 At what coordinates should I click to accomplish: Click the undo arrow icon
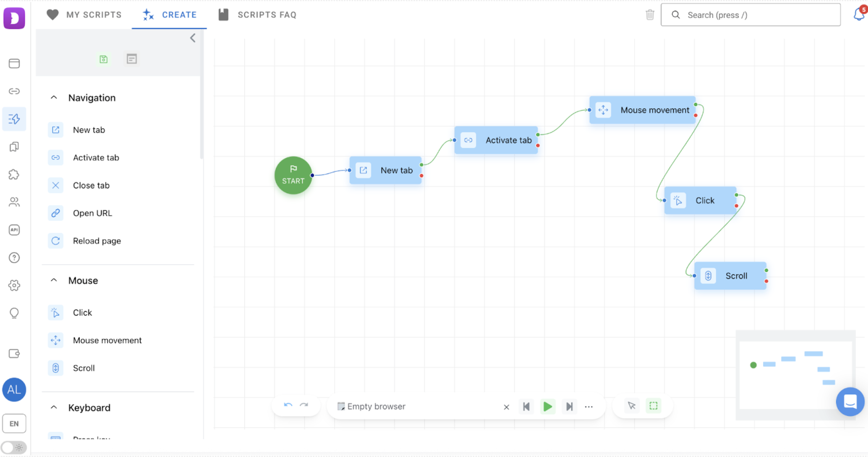(288, 406)
